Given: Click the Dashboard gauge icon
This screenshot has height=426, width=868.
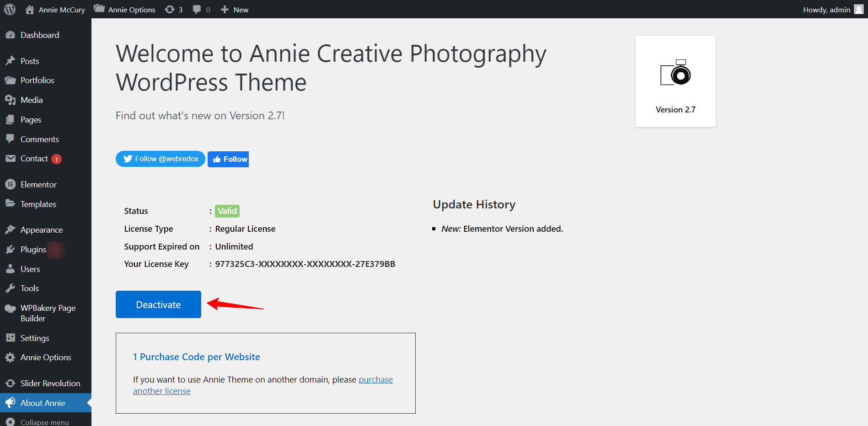Looking at the screenshot, I should (x=10, y=35).
